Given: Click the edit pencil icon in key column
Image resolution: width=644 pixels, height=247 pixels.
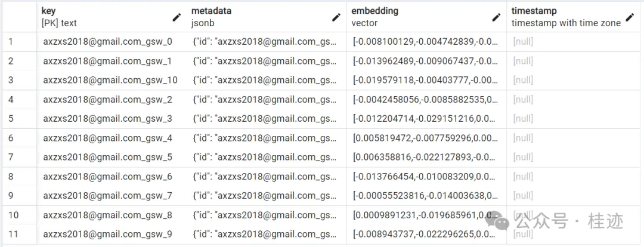Looking at the screenshot, I should coord(177,17).
